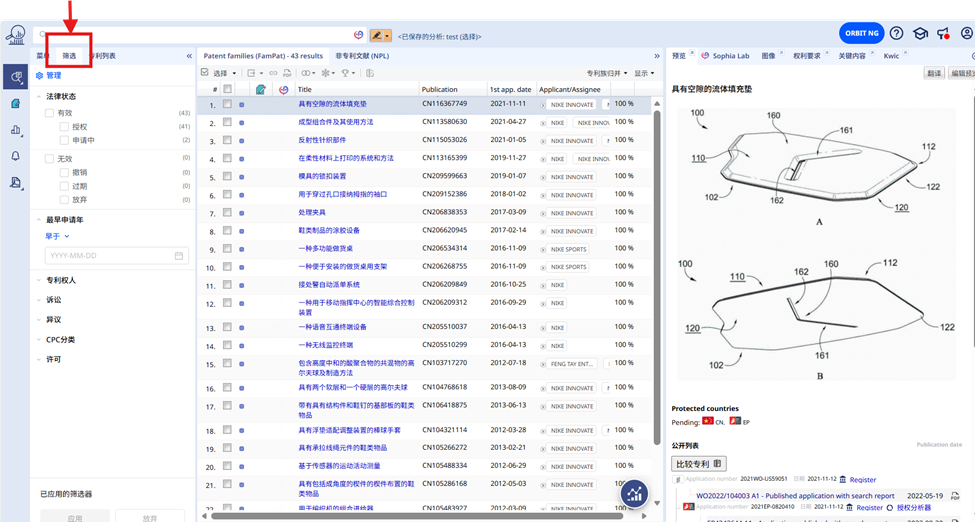Expand the 异议 filter section
This screenshot has width=975, height=522.
pos(39,320)
